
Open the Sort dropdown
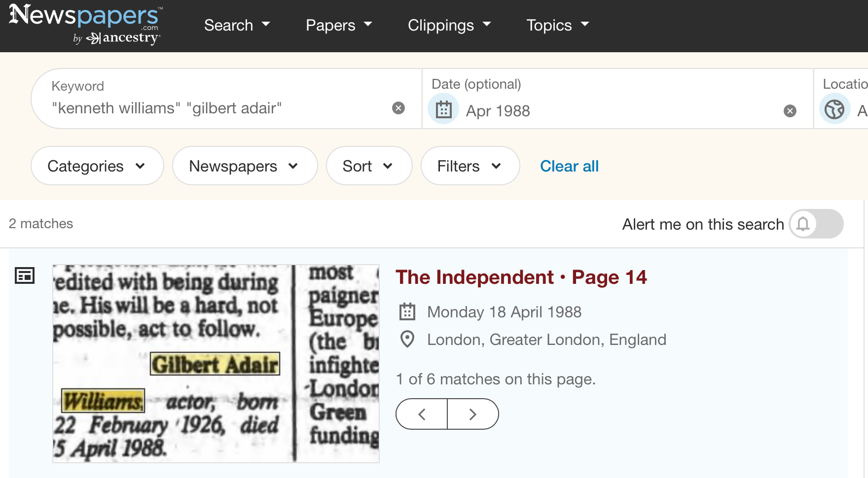pos(368,166)
